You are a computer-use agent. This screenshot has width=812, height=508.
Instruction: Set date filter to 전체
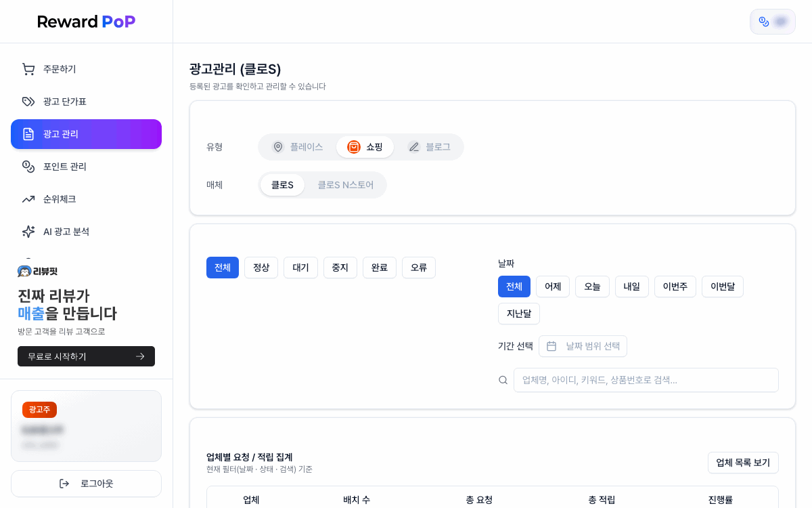click(x=514, y=287)
